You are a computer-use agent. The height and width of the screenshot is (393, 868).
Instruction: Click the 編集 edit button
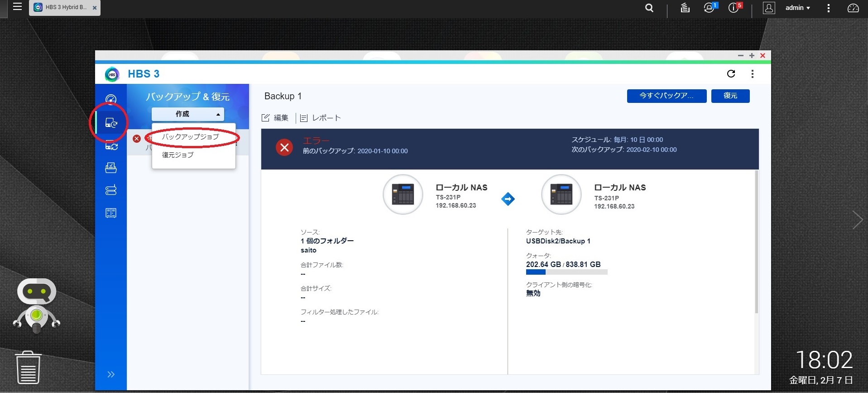[275, 118]
